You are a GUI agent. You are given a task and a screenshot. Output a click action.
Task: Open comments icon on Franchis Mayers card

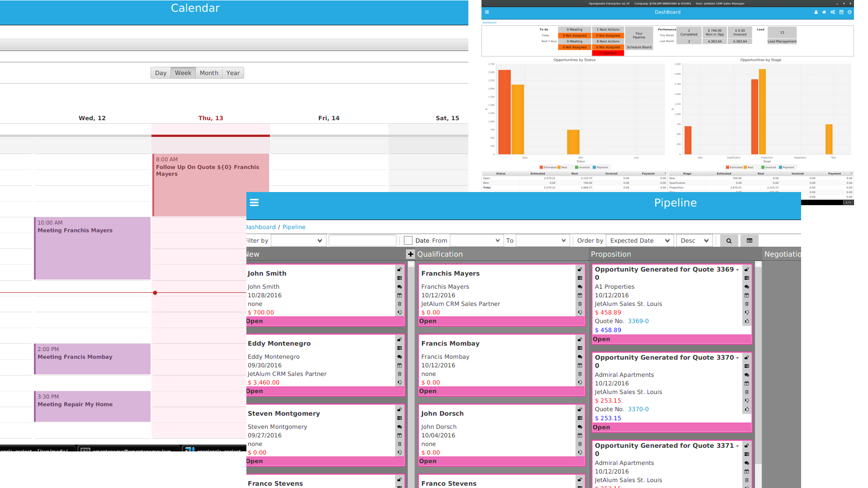point(580,287)
